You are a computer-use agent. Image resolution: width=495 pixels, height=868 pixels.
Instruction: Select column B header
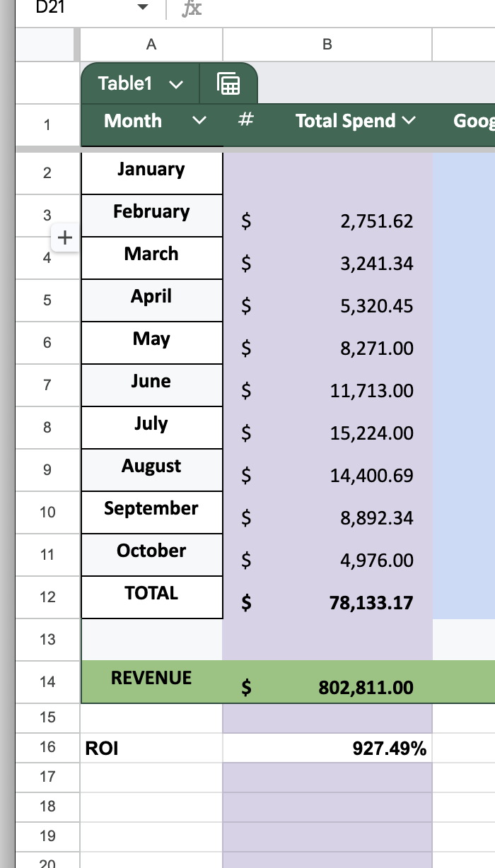(327, 45)
